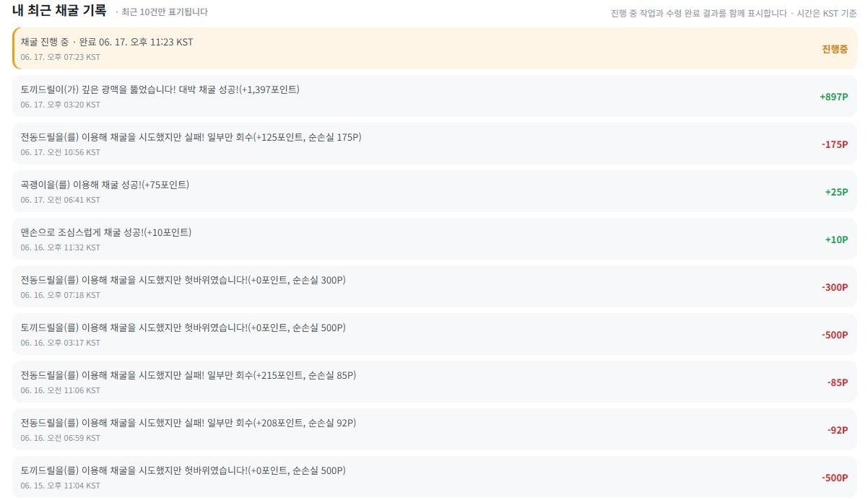Open the 전동드릴 헛바위 순손실 300P record
Screen dimensions: 868x500
tap(434, 286)
